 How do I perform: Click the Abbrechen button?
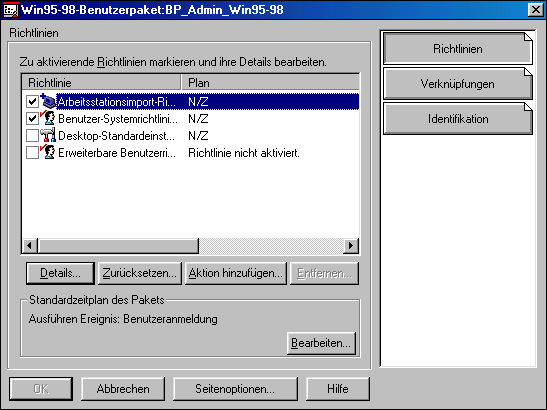coord(123,389)
